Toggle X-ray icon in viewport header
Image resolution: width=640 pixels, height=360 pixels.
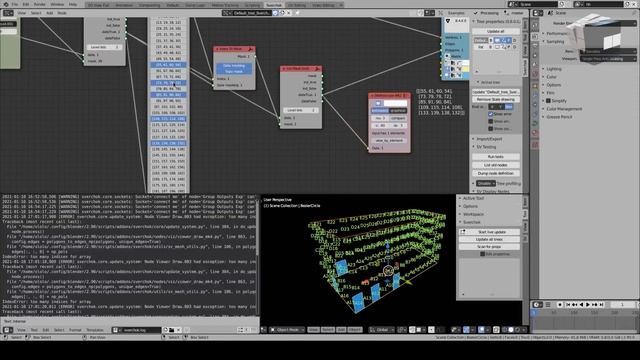(x=496, y=330)
